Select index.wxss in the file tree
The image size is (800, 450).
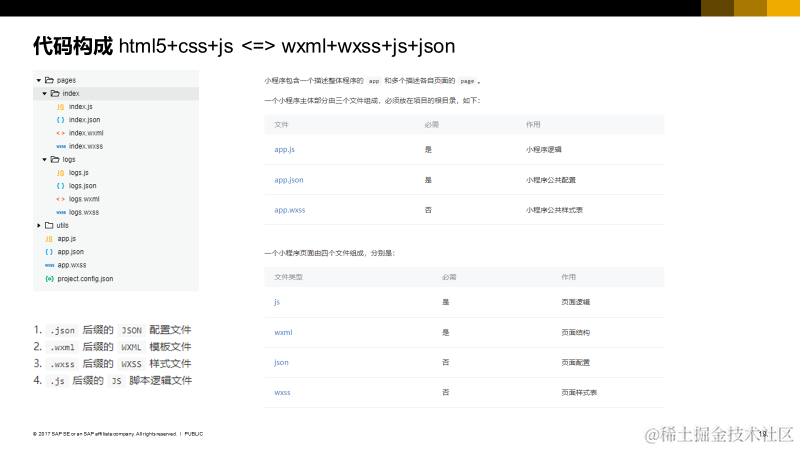[x=86, y=146]
